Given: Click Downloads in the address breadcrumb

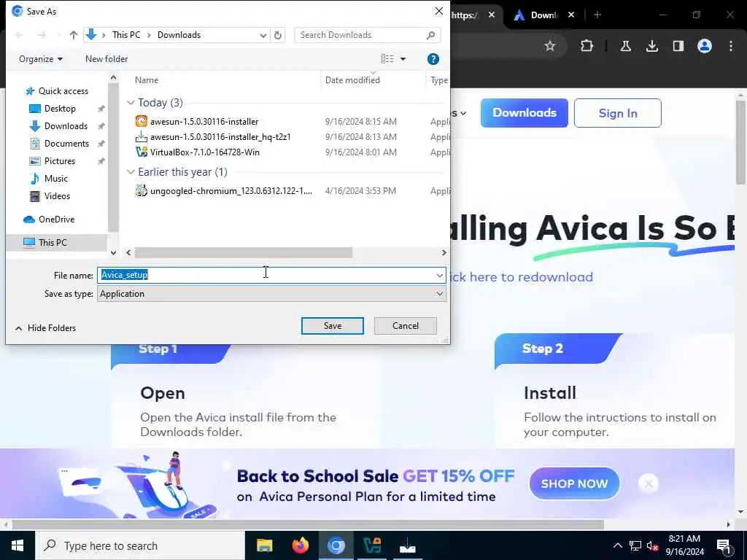Looking at the screenshot, I should click(x=179, y=35).
